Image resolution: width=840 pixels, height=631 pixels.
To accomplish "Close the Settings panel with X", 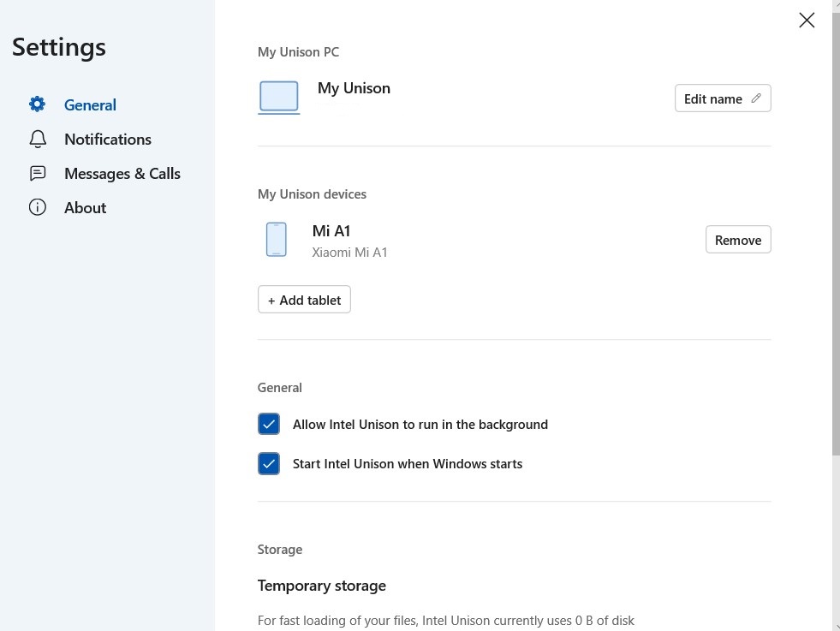I will (x=807, y=21).
